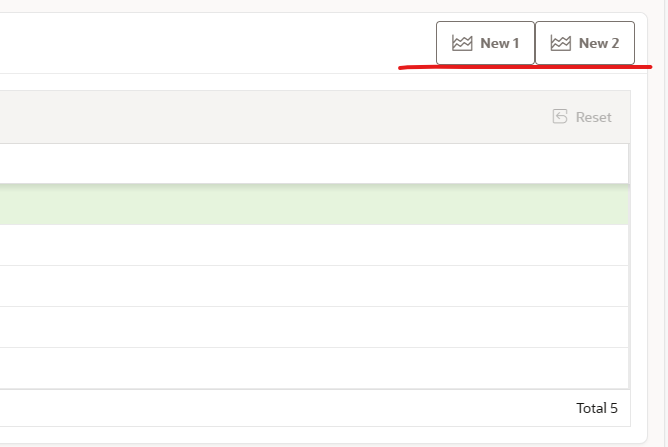This screenshot has height=447, width=668.
Task: Select the last data row above the footer
Action: (x=300, y=368)
